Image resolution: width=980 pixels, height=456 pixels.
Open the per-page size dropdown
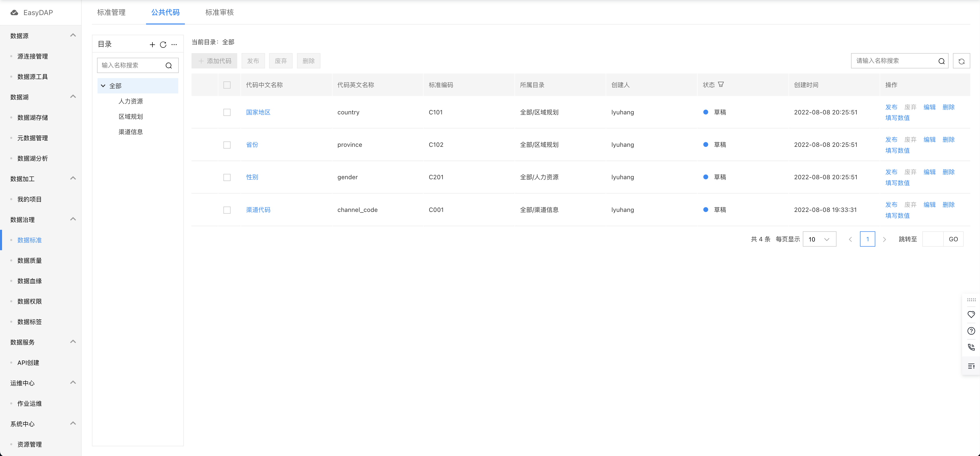point(819,239)
